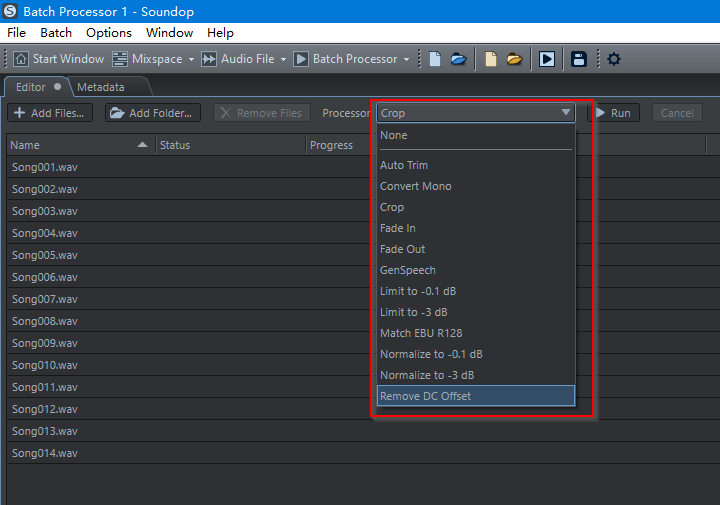Viewport: 720px width, 505px height.
Task: Select Song007.wav in the file list
Action: [45, 299]
